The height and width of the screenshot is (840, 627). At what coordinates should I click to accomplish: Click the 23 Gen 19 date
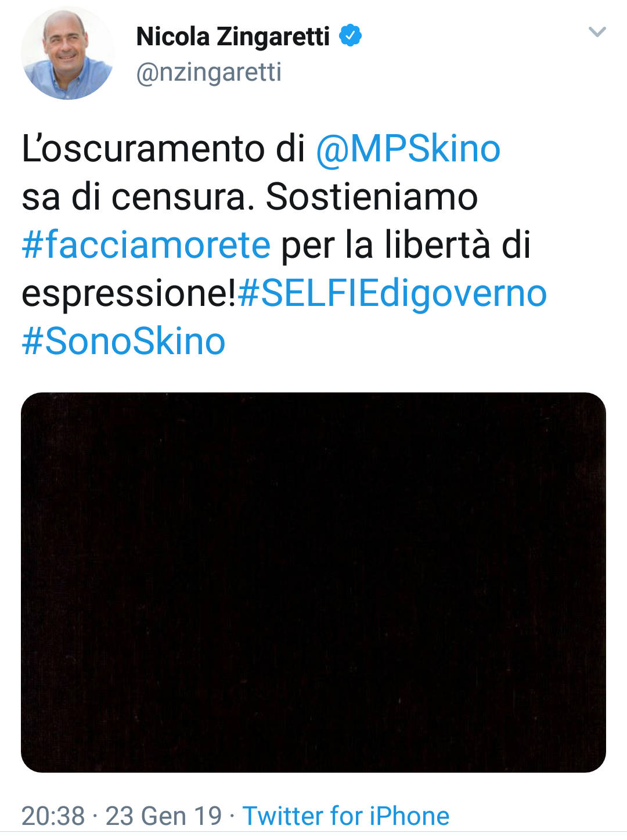pos(163,816)
